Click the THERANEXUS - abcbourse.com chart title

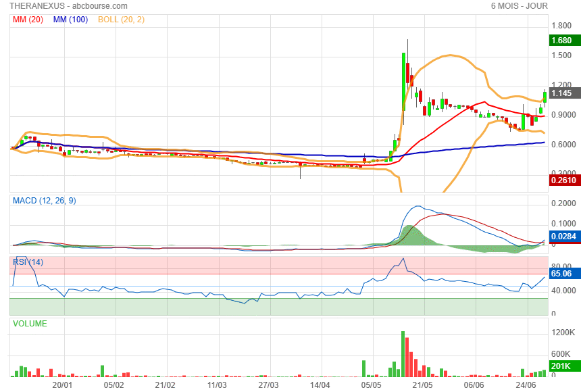pyautogui.click(x=68, y=6)
